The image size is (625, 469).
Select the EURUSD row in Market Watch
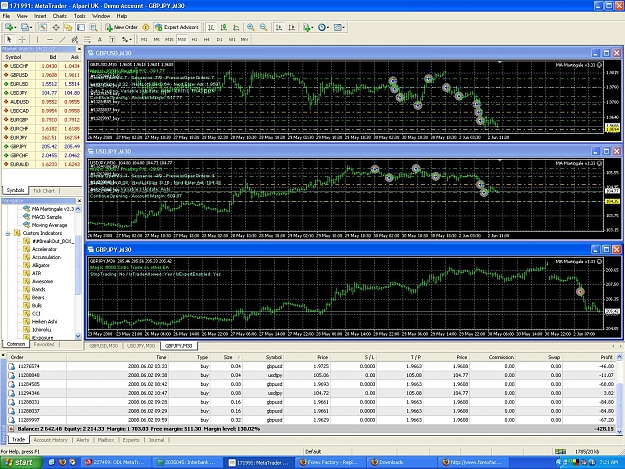pos(42,84)
